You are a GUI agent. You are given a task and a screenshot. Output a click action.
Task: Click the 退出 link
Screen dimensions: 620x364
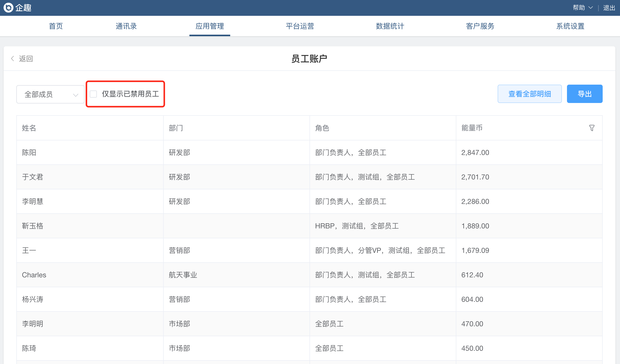point(609,8)
